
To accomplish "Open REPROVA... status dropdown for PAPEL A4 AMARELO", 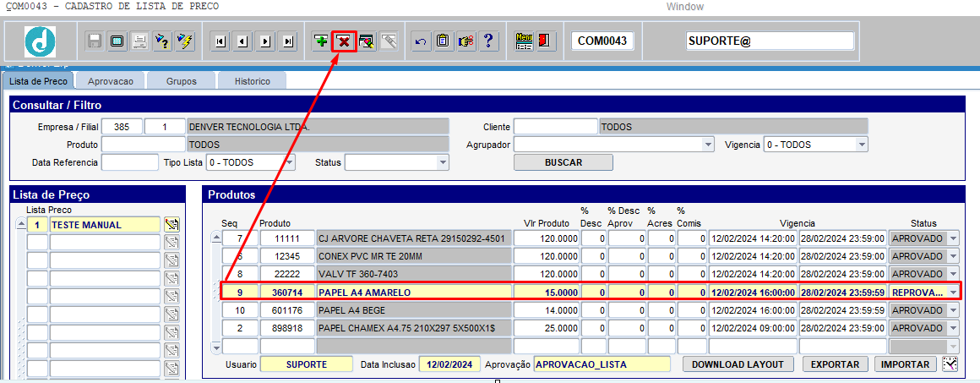I will tap(953, 293).
